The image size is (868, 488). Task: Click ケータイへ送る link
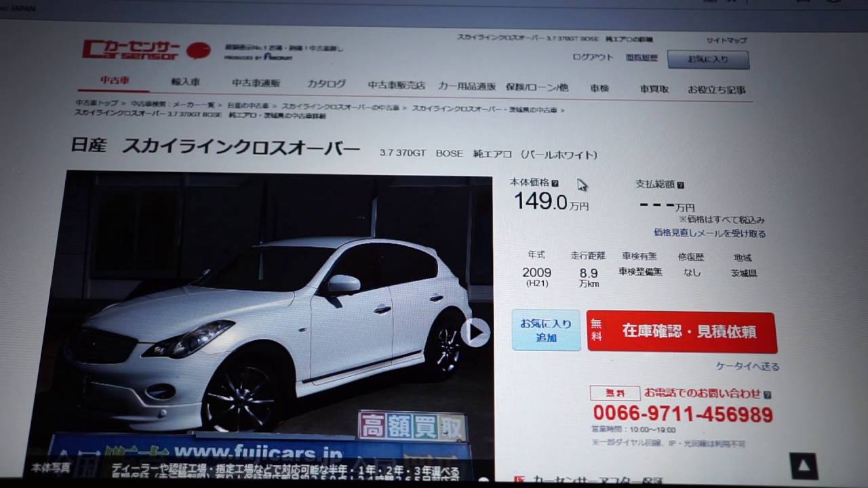747,366
